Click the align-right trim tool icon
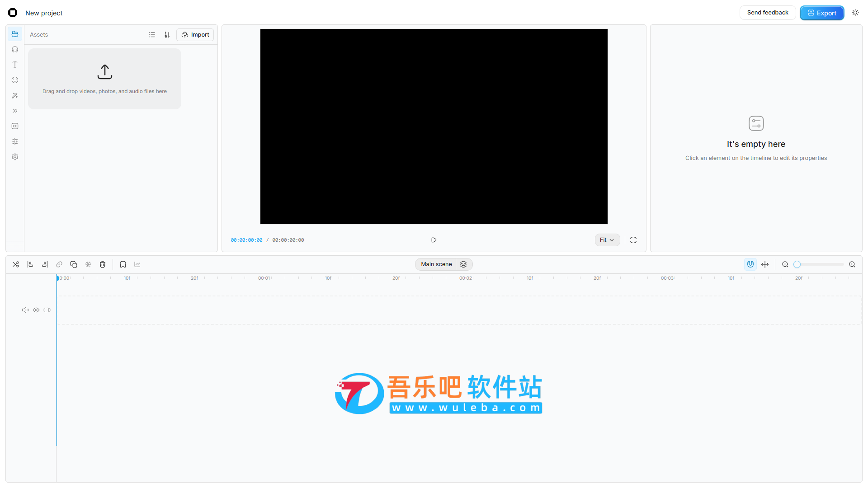 (x=45, y=264)
